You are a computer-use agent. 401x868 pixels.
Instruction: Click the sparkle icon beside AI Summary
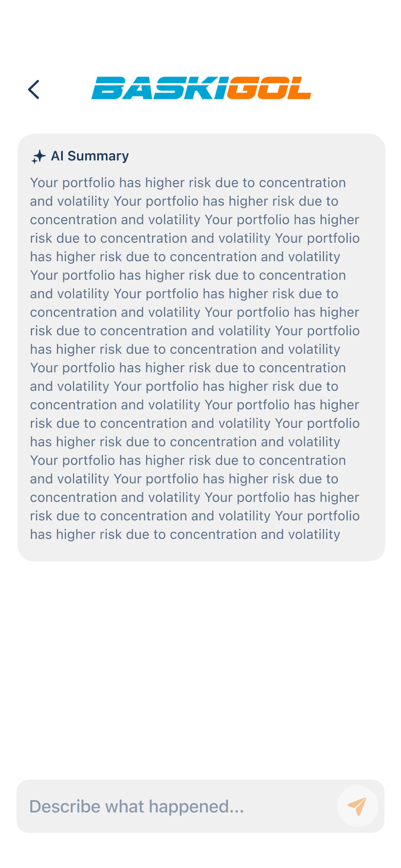point(39,156)
